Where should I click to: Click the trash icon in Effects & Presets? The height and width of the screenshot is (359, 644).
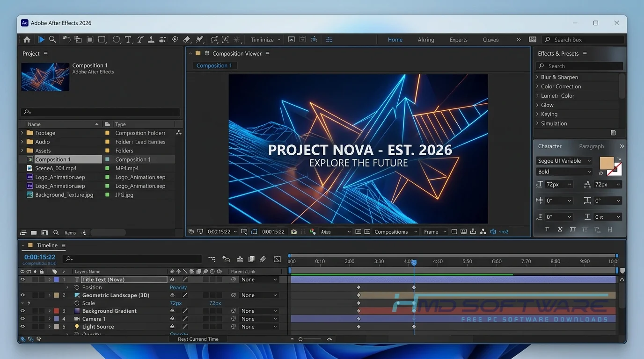(613, 133)
